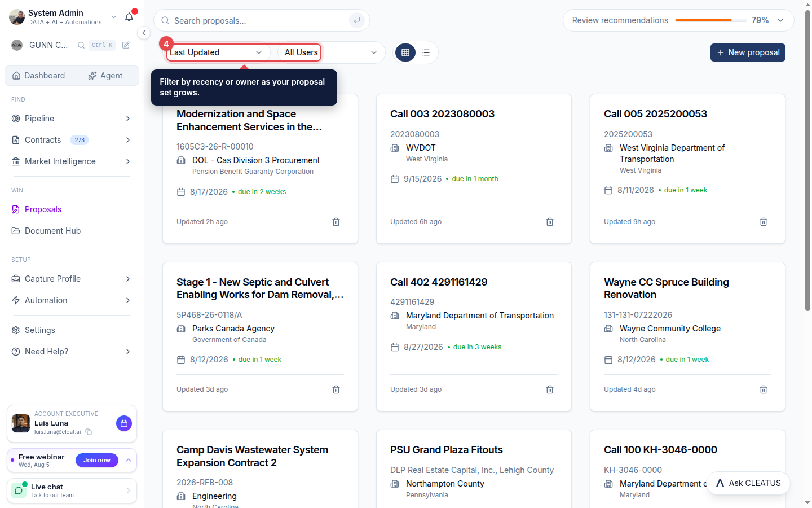Screen dimensions: 812x508
Task: Click the Need Help question icon
Action: point(16,352)
